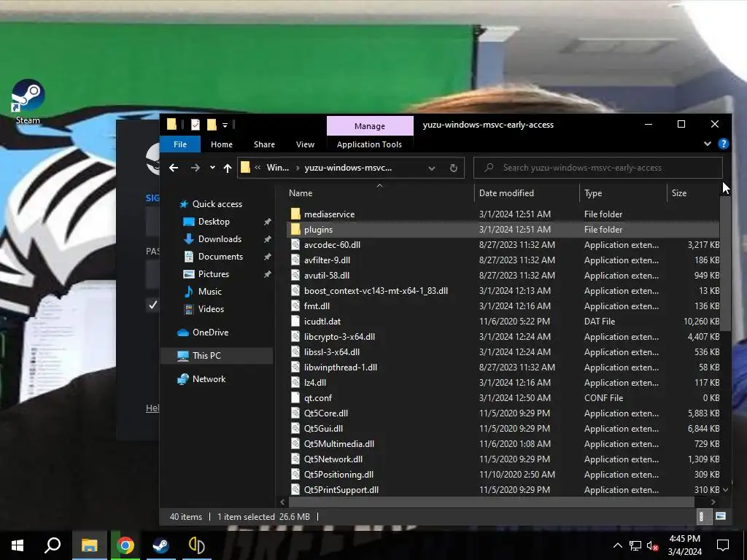
Task: Click the vertical scrollbar of file list
Action: tap(725, 262)
